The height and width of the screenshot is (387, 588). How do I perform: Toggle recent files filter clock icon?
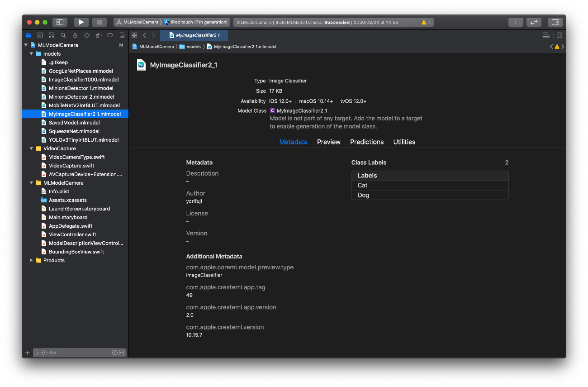[115, 353]
